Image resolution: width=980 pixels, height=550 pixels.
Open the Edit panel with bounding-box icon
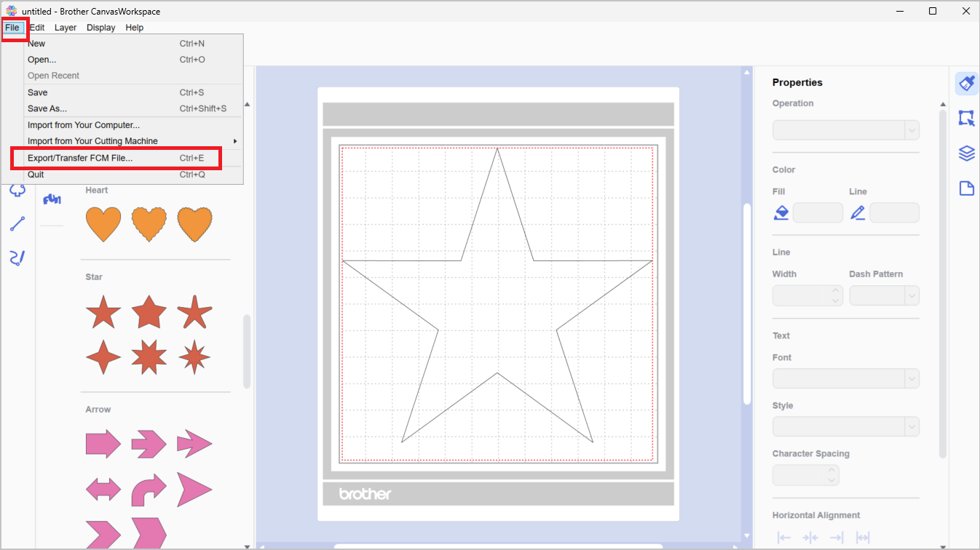(x=966, y=118)
